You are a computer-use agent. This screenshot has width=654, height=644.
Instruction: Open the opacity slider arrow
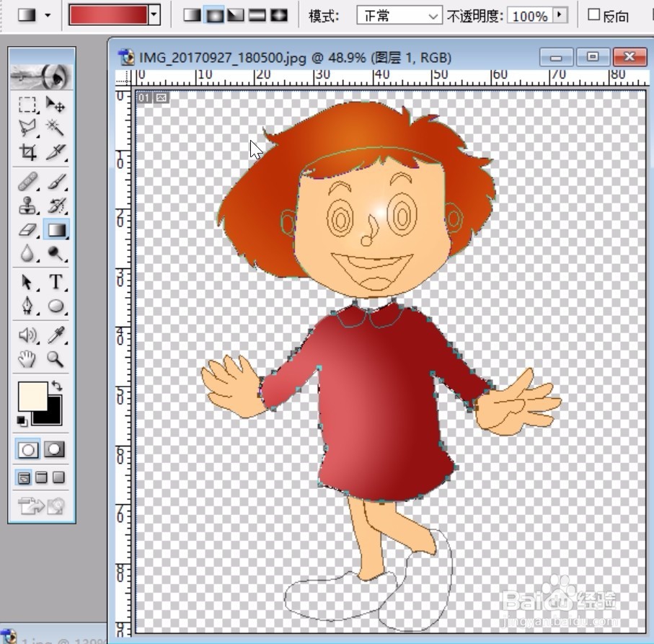coord(560,15)
